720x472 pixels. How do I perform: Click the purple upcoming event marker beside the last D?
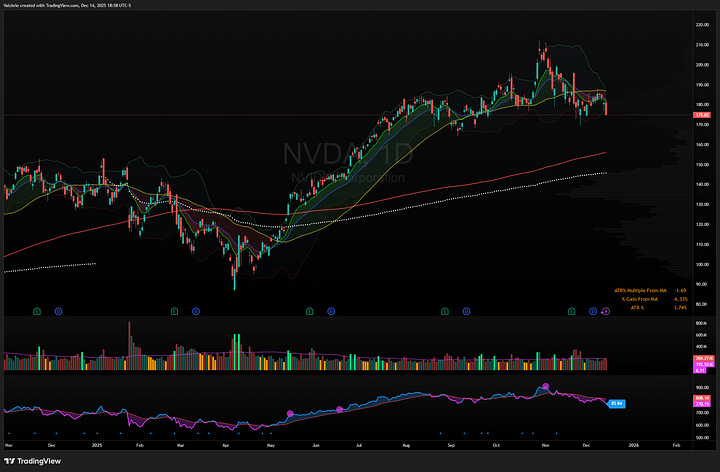point(606,311)
